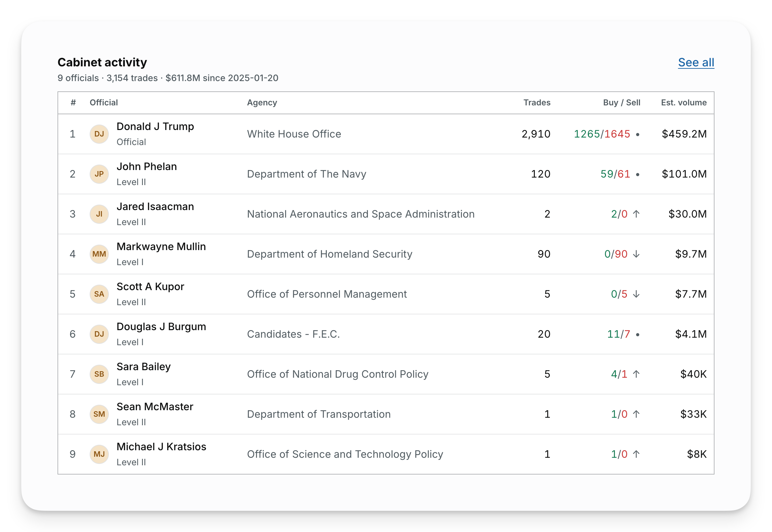This screenshot has width=772, height=532.
Task: Click the MJ avatar for Michael J Kratsios
Action: [x=99, y=454]
